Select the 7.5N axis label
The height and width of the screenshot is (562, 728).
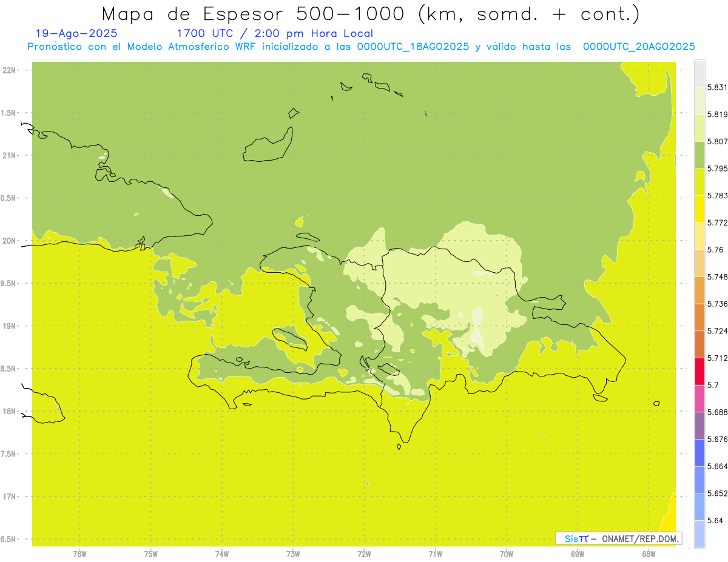click(8, 454)
